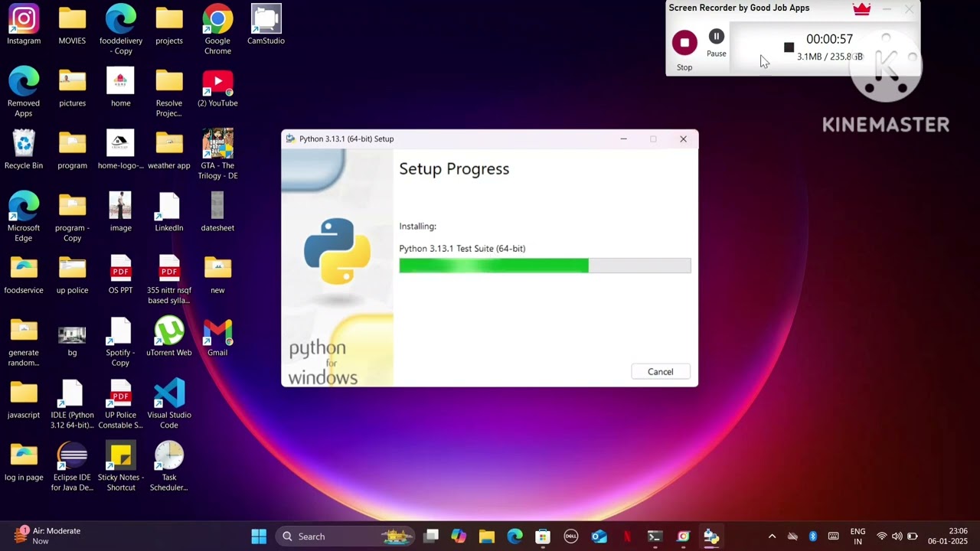Open the program - Copy folder
980x551 pixels.
pos(72,217)
